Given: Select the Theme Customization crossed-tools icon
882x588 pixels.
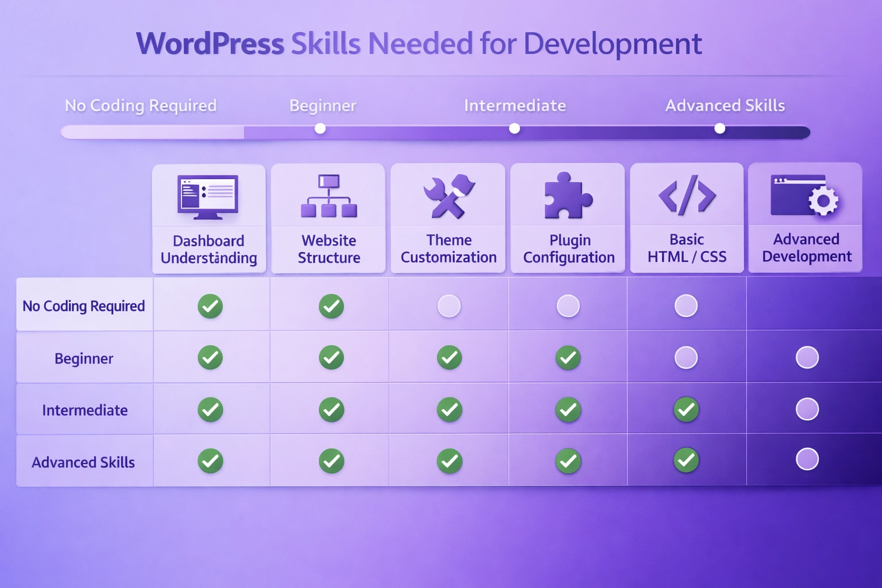Looking at the screenshot, I should 448,195.
